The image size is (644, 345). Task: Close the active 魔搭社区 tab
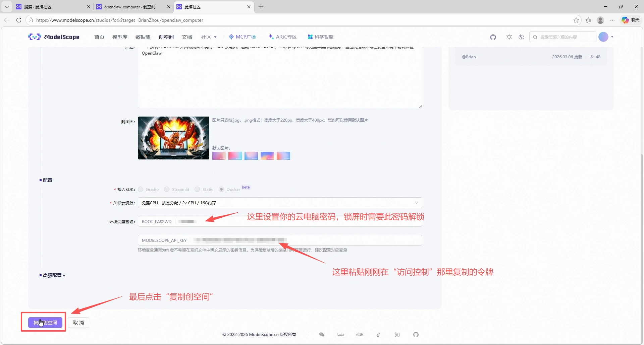[249, 7]
